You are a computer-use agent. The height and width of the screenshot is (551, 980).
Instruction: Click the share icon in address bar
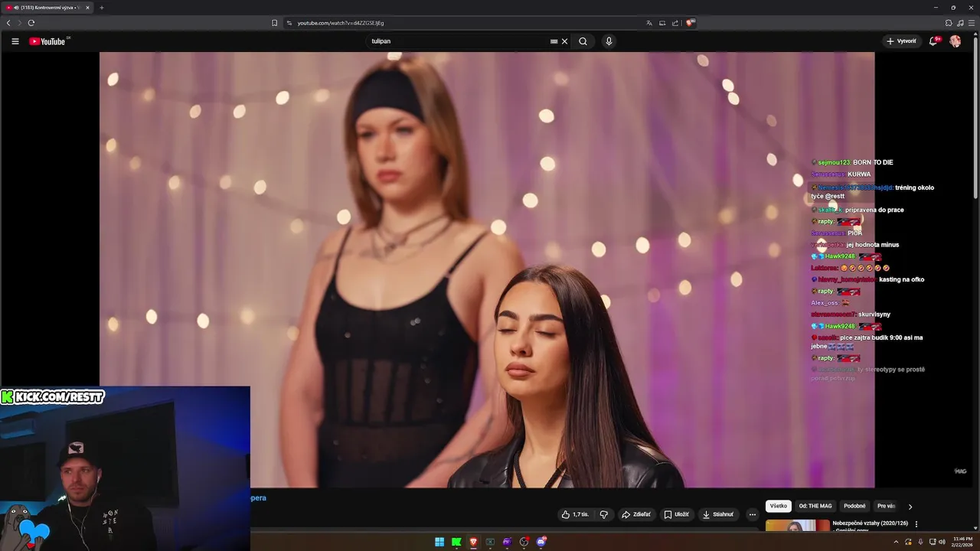[675, 23]
